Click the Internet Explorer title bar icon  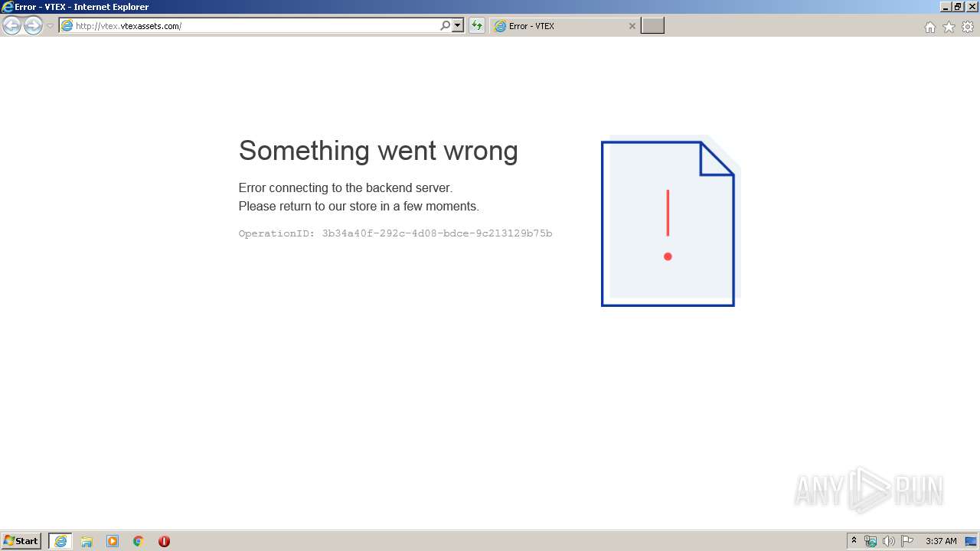8,7
